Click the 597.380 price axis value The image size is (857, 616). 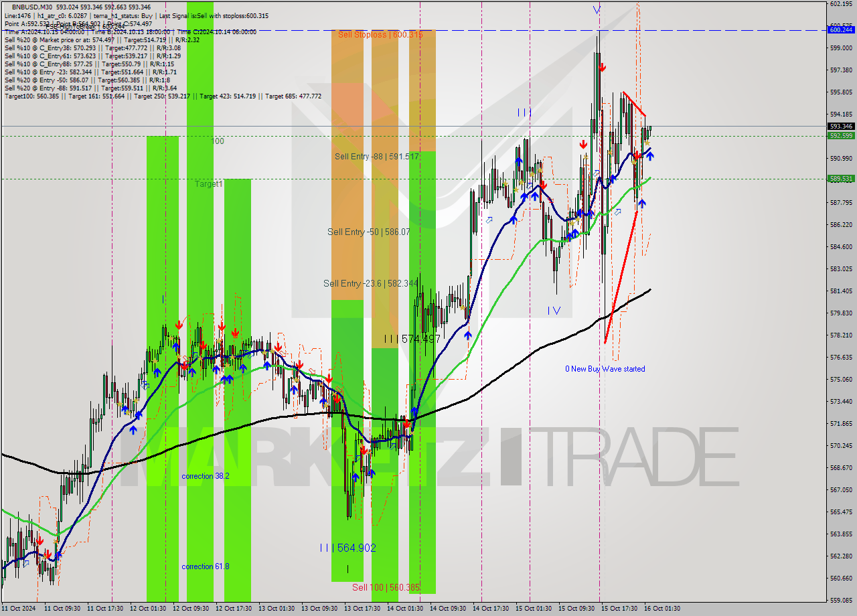point(841,70)
